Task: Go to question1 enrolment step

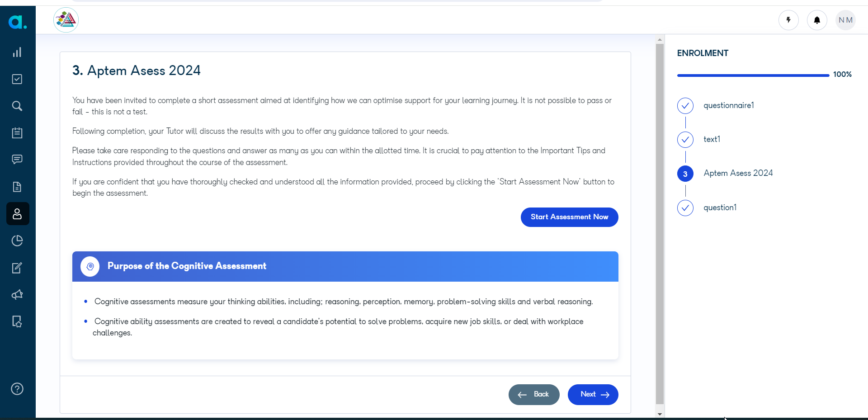Action: (720, 208)
